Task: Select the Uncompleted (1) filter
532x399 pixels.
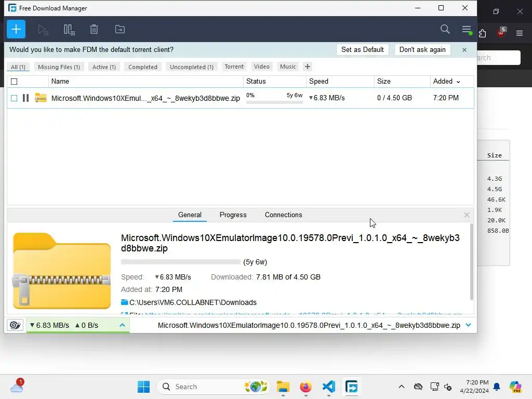Action: [192, 67]
